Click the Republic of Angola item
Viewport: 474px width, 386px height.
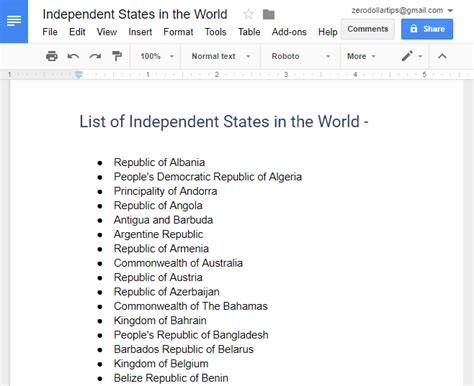(x=158, y=205)
